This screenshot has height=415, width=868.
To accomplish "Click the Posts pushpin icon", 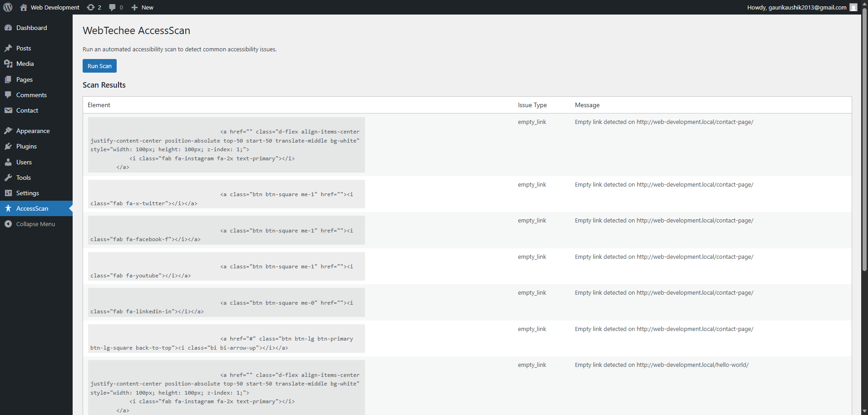I will (8, 48).
